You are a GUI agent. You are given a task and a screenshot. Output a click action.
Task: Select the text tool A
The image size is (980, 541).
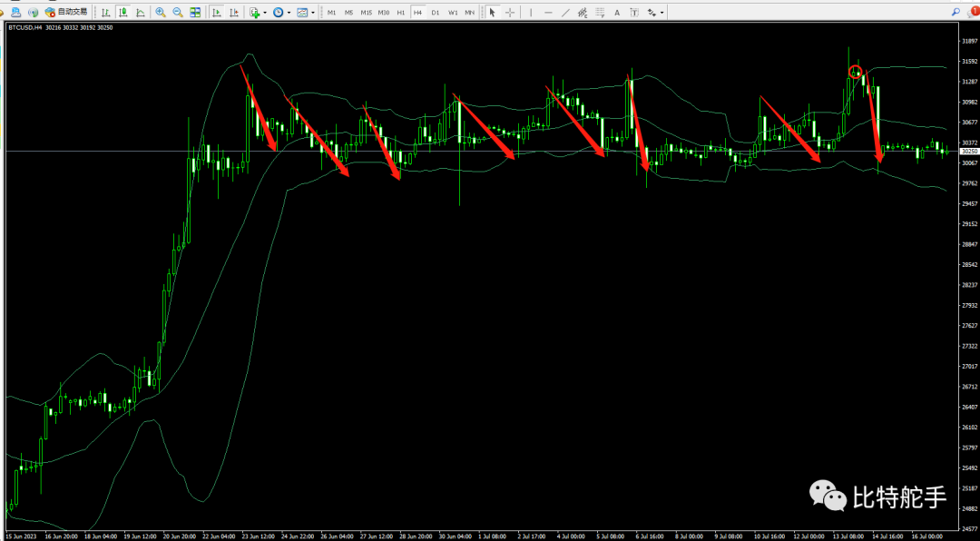pos(618,12)
